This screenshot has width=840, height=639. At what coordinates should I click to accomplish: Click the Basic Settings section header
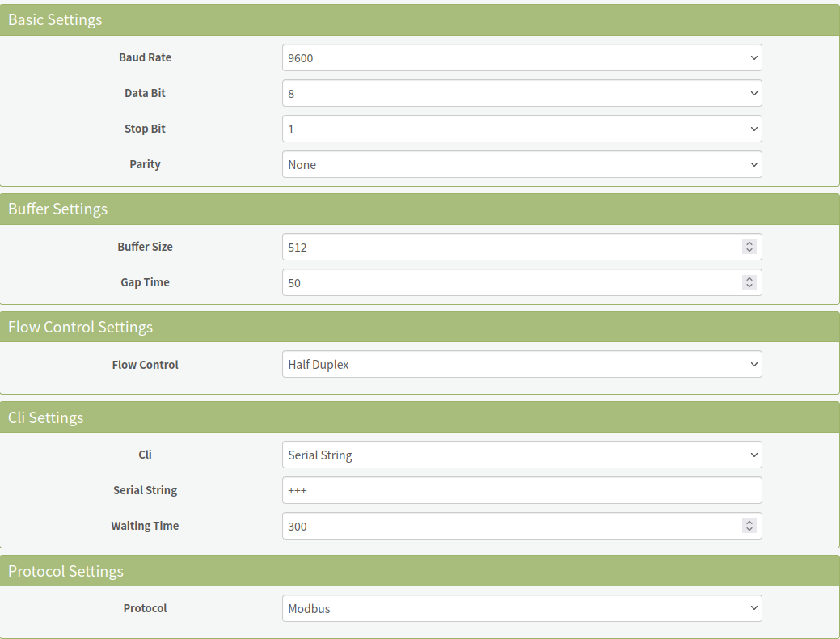point(420,20)
